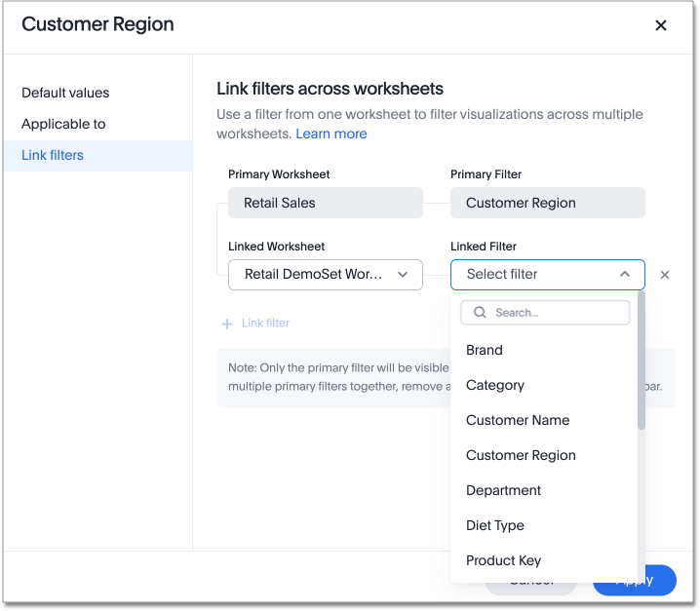
Task: Switch to the Applicable to tab
Action: pyautogui.click(x=63, y=124)
